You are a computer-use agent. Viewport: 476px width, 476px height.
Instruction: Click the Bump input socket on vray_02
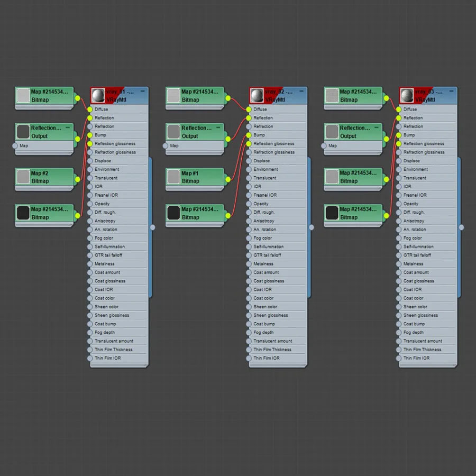(x=249, y=135)
